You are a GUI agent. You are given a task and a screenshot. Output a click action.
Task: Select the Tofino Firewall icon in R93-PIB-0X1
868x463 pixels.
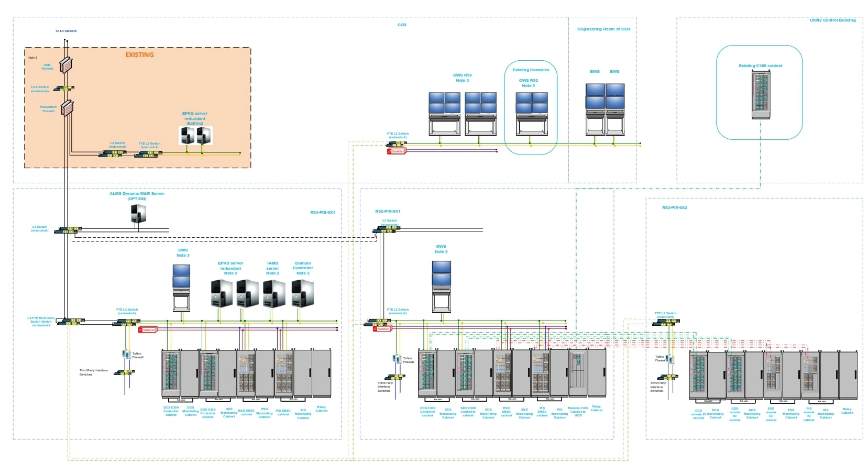[126, 355]
